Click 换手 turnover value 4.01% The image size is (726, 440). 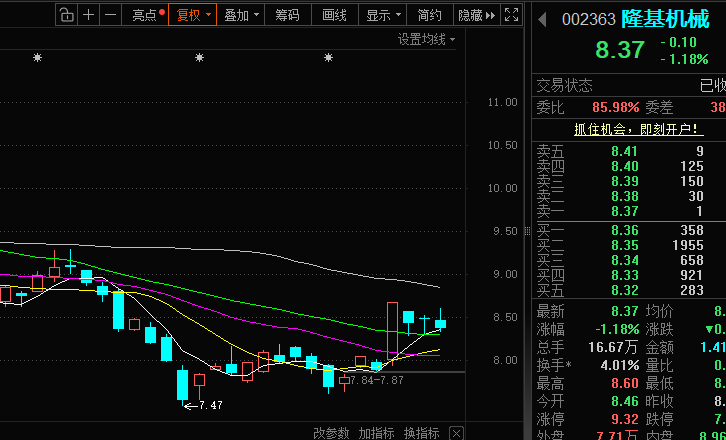(x=620, y=365)
